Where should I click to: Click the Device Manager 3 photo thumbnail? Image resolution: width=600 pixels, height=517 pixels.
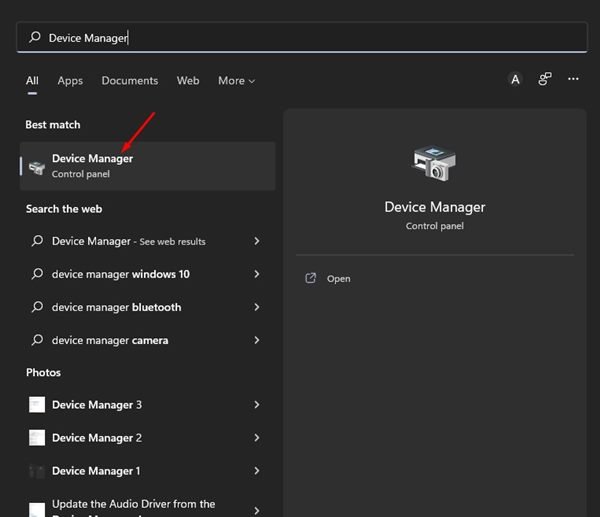37,405
